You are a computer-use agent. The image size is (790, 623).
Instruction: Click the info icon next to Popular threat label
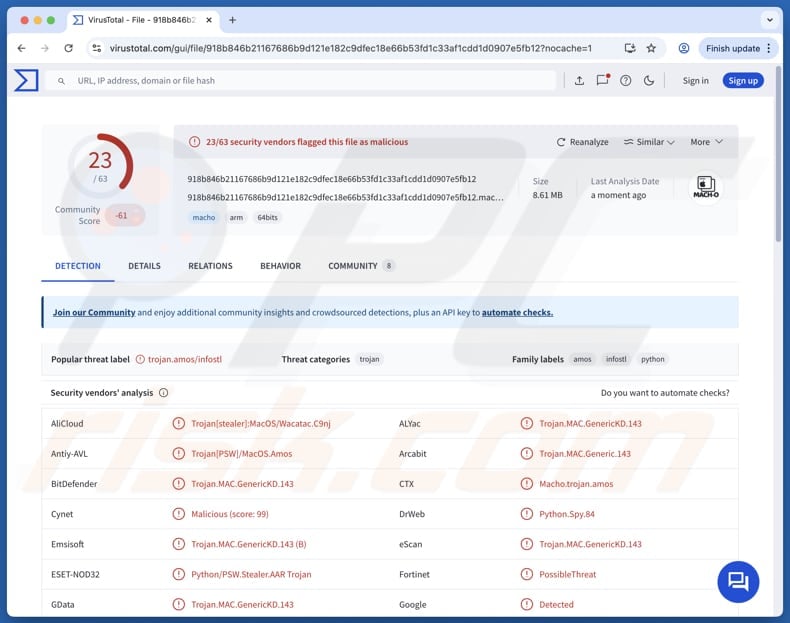139,359
